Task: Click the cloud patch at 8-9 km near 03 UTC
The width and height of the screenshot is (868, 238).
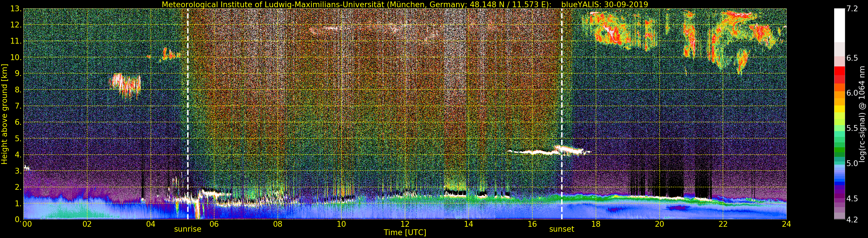Action: pyautogui.click(x=125, y=85)
